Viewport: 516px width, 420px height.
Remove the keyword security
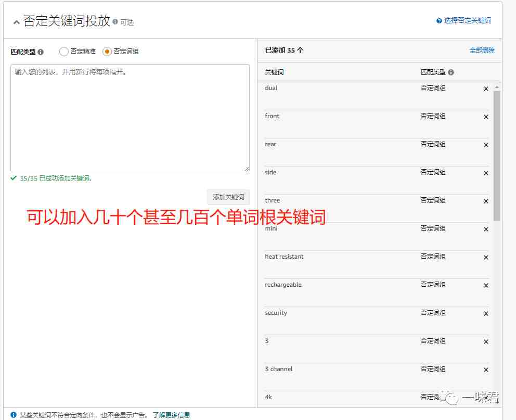tap(486, 314)
